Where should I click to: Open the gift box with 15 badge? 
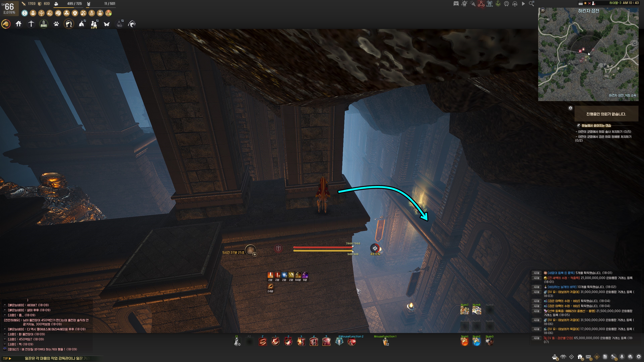(x=580, y=357)
